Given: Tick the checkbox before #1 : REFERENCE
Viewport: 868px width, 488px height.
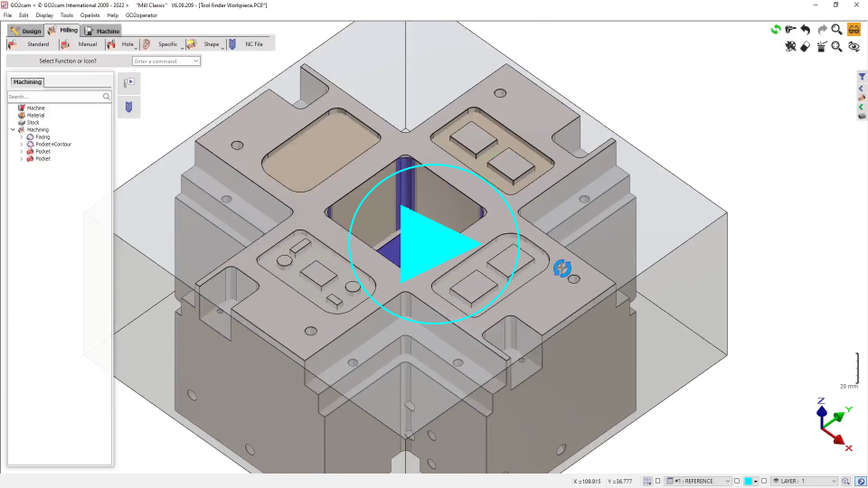Looking at the screenshot, I should point(657,481).
